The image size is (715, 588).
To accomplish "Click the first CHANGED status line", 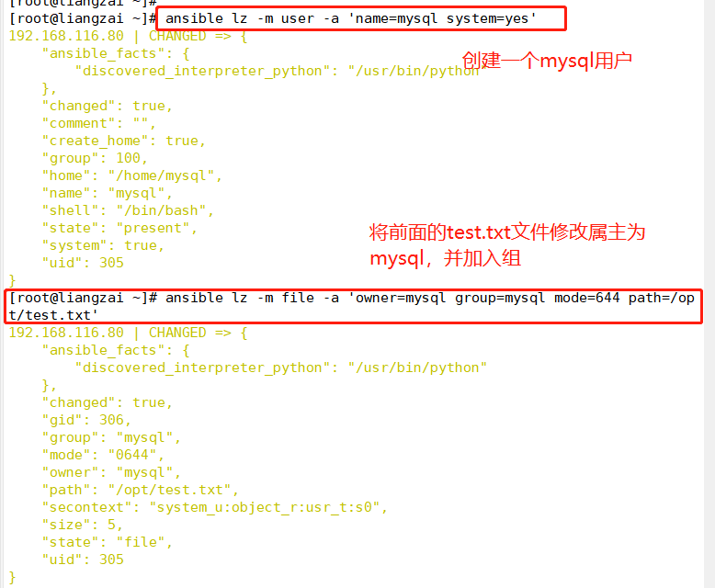I will pyautogui.click(x=128, y=36).
